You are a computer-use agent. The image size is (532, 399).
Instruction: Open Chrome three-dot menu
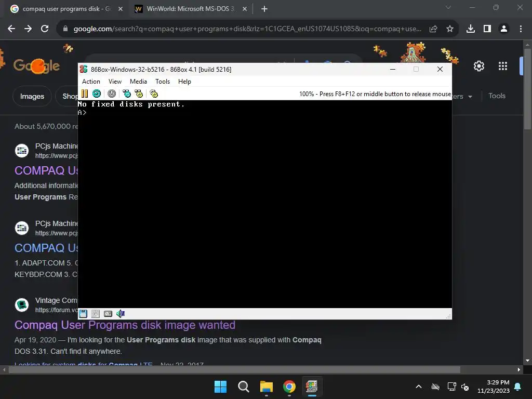point(521,29)
